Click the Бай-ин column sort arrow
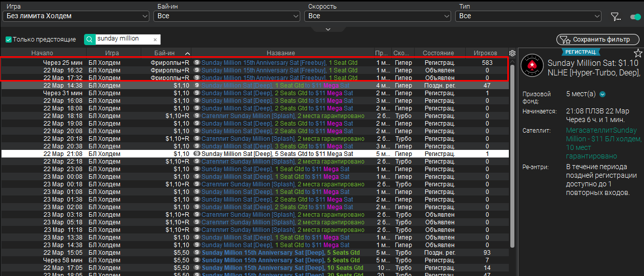Viewport: 644px width, 276px height. 188,53
